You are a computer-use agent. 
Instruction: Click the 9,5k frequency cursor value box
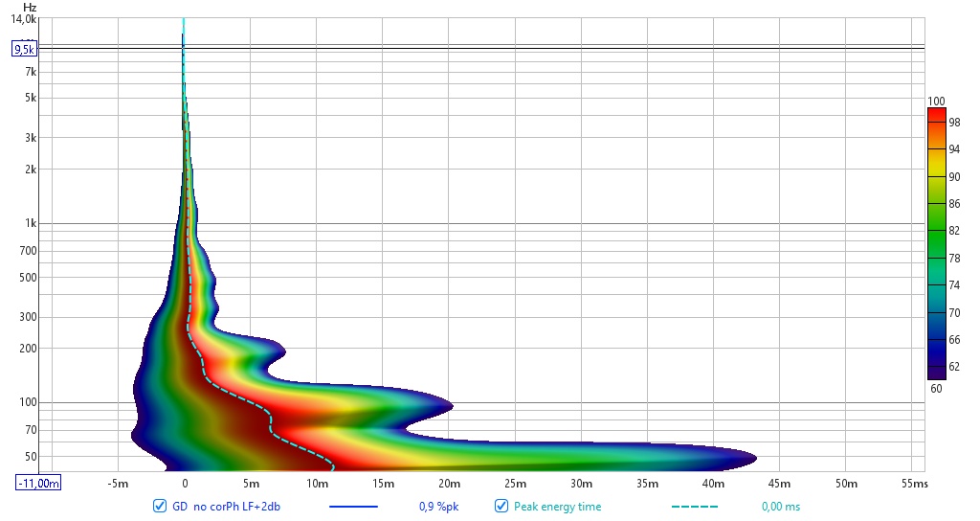25,49
